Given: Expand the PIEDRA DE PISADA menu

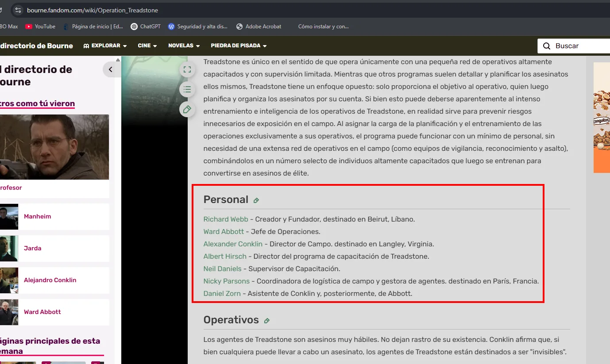Looking at the screenshot, I should tap(239, 46).
